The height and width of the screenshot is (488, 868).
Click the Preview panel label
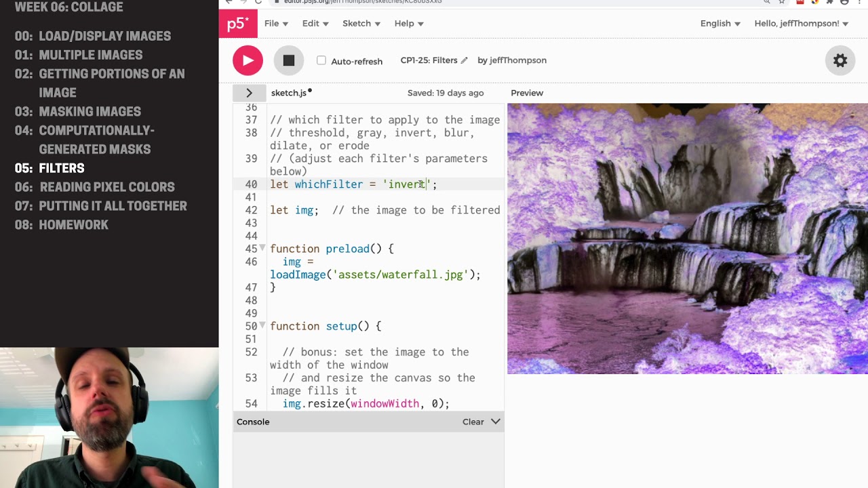pos(527,93)
